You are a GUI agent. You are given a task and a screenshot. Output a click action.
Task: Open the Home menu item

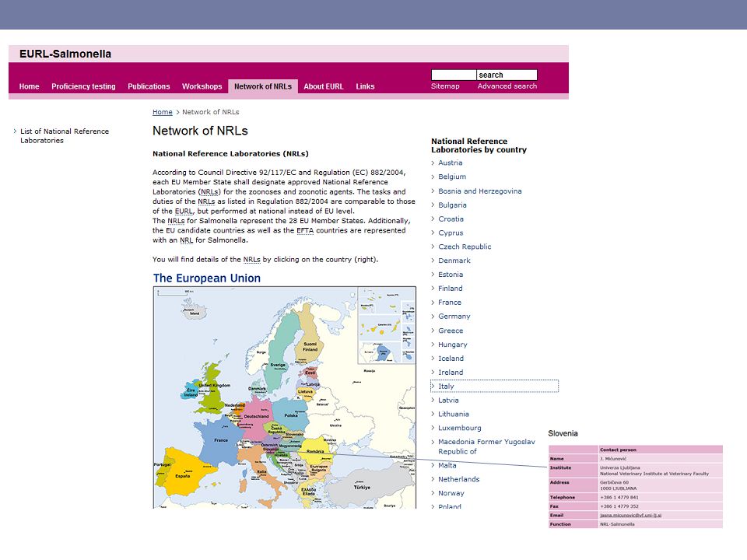pos(29,86)
